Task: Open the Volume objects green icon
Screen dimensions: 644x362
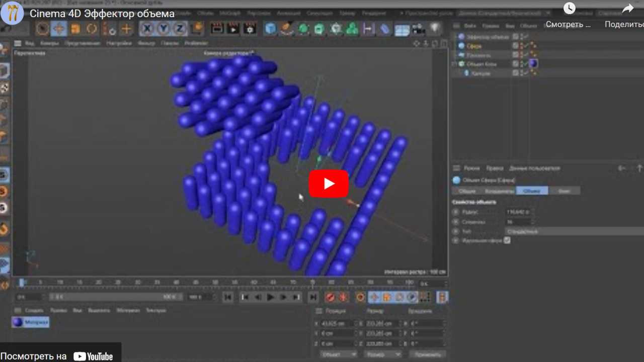Action: pyautogui.click(x=352, y=29)
